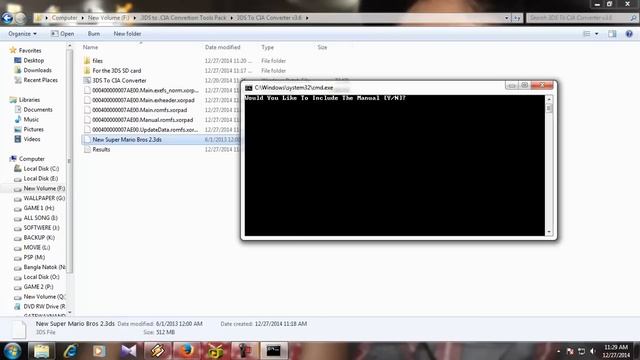Switch to cmd window on taskbar
The height and width of the screenshot is (360, 640).
point(273,351)
